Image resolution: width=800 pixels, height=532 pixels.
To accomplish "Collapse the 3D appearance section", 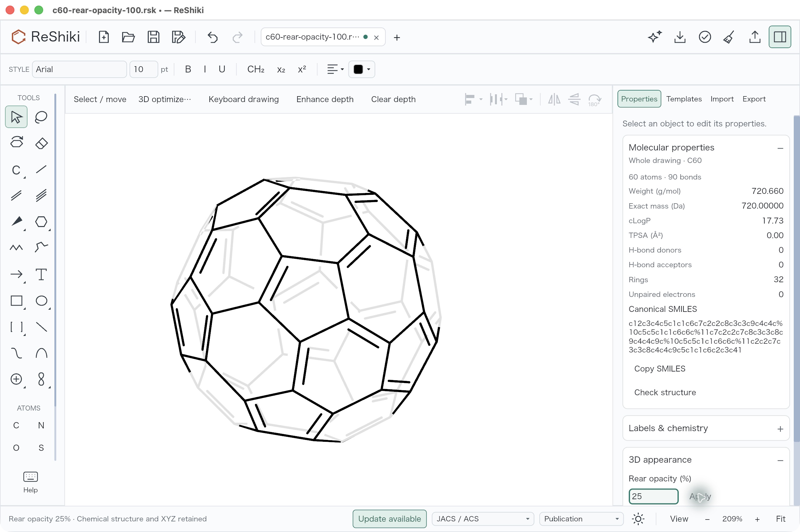I will (780, 461).
